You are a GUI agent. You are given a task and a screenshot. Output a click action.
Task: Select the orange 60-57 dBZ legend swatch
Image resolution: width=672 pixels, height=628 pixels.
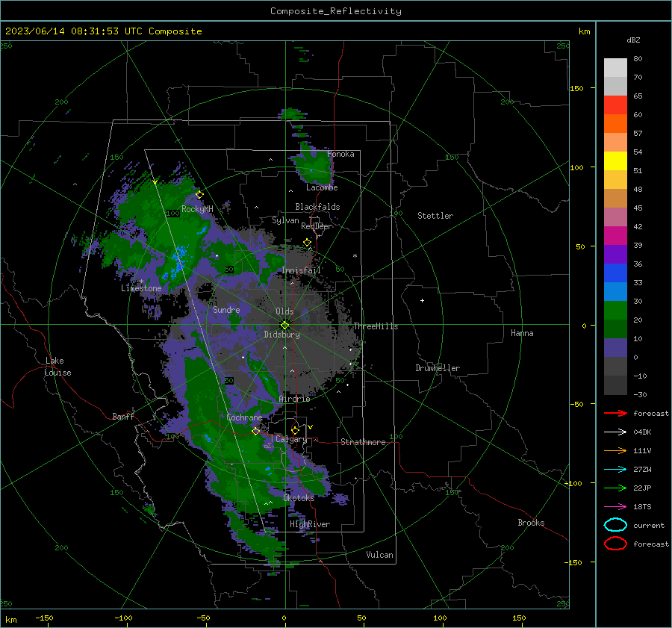coord(615,124)
